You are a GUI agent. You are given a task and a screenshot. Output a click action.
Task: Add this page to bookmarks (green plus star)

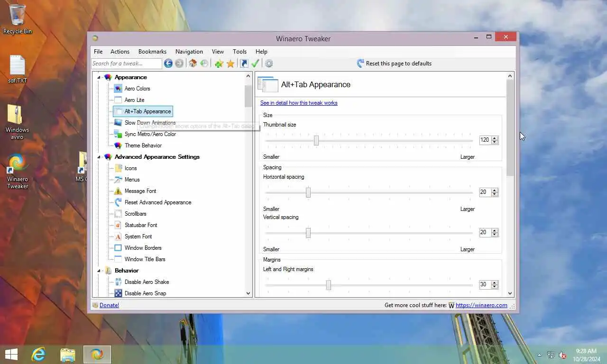pyautogui.click(x=219, y=64)
